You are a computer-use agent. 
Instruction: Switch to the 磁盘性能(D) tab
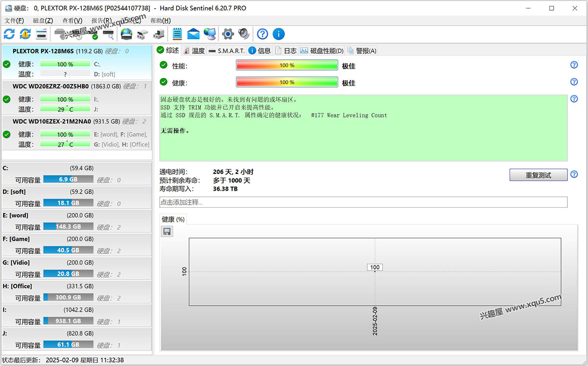pos(322,50)
